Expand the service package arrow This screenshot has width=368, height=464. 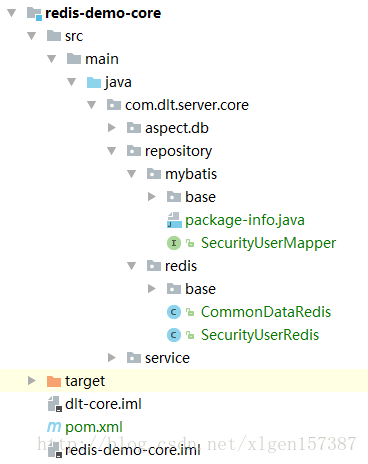pos(112,358)
